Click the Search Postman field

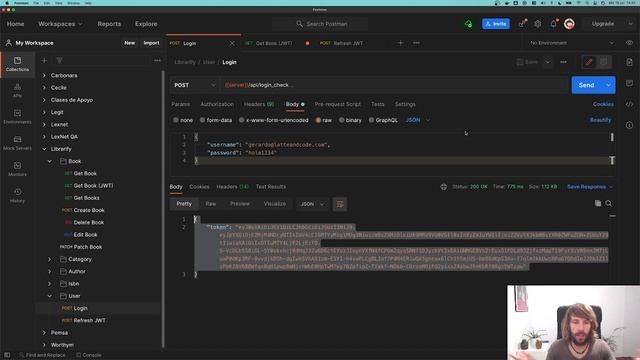click(x=320, y=24)
